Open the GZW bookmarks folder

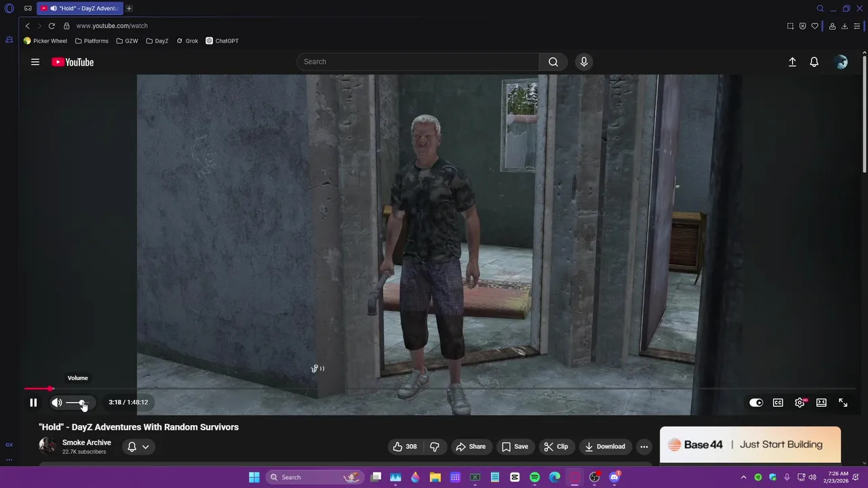coord(127,41)
